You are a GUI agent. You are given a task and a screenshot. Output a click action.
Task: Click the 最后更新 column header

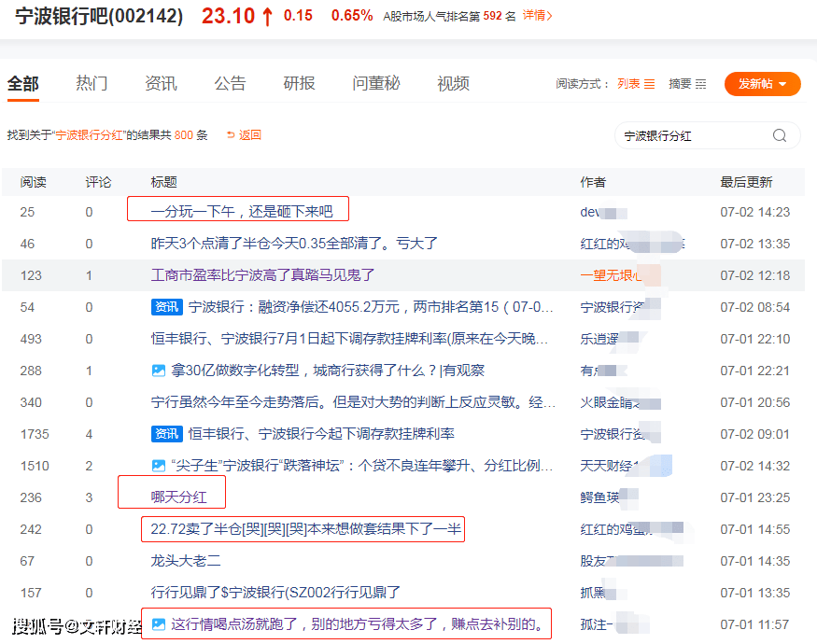coord(746,182)
